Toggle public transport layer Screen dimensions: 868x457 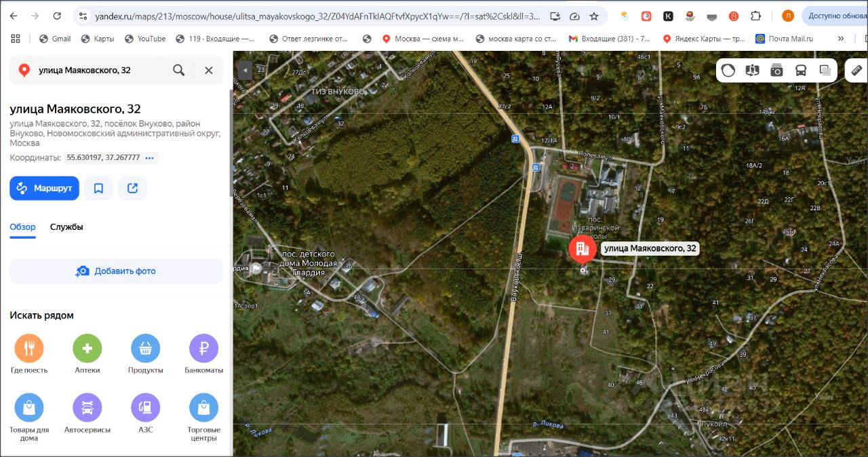pyautogui.click(x=801, y=71)
